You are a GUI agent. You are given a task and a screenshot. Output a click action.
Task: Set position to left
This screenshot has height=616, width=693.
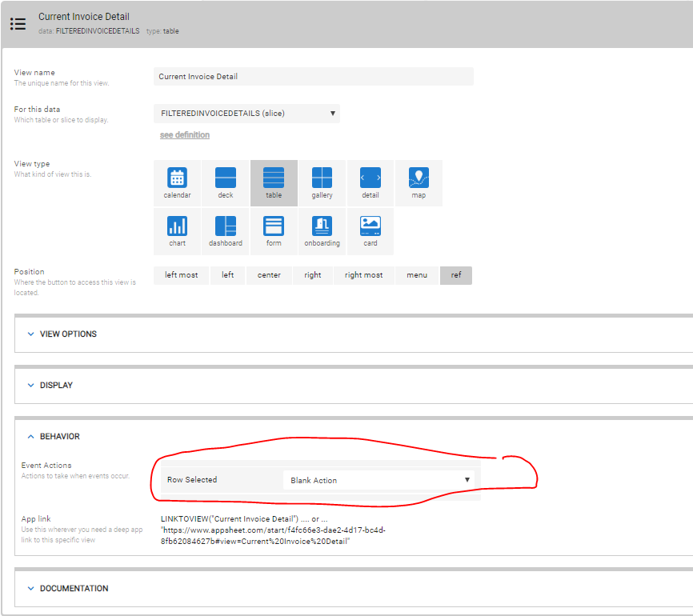click(227, 275)
